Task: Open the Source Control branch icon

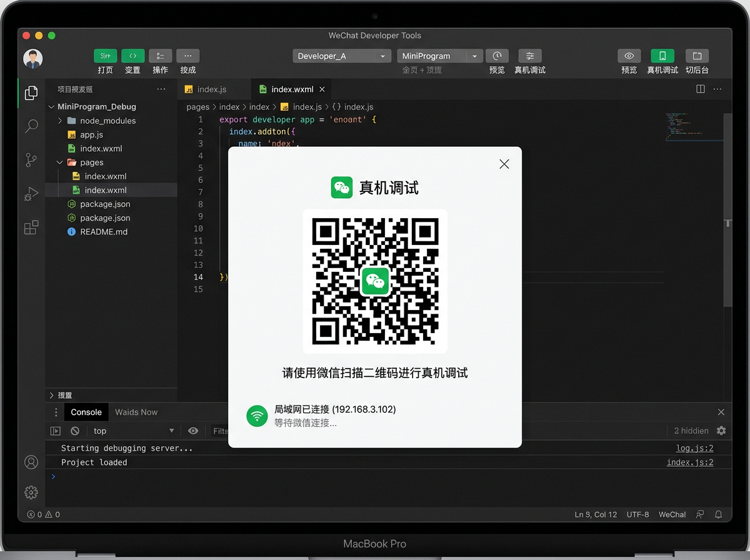Action: pyautogui.click(x=31, y=160)
